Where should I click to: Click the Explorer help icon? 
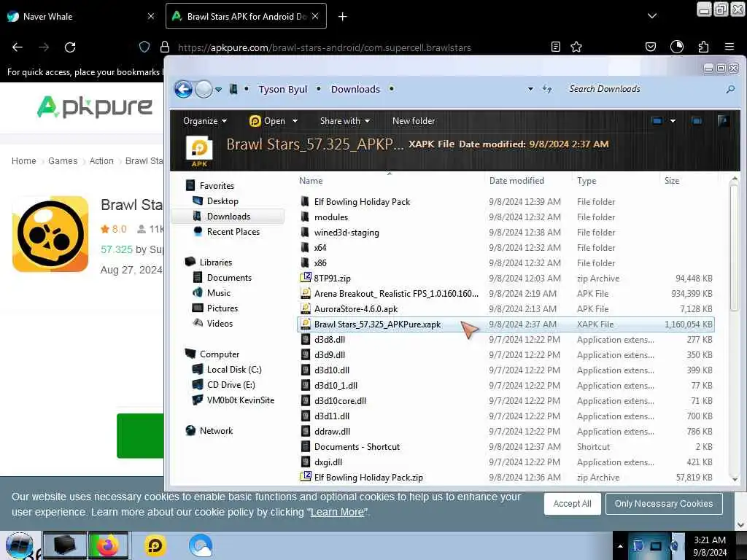723,121
